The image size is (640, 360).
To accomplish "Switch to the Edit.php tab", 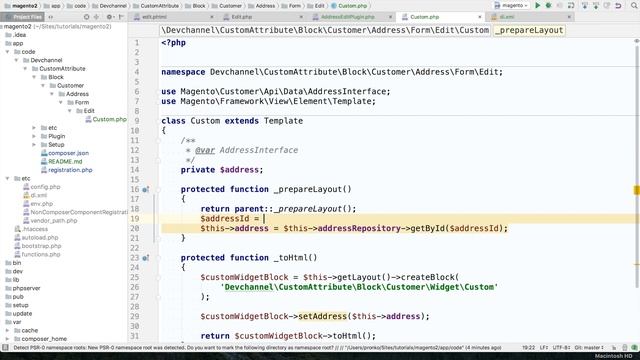I will (242, 17).
